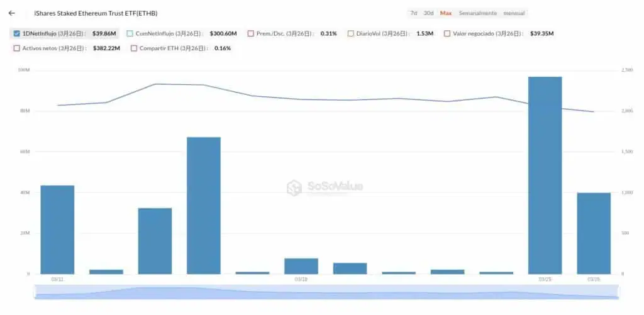644x315 pixels.
Task: Turn on the Activos netos checkbox
Action: click(x=16, y=48)
